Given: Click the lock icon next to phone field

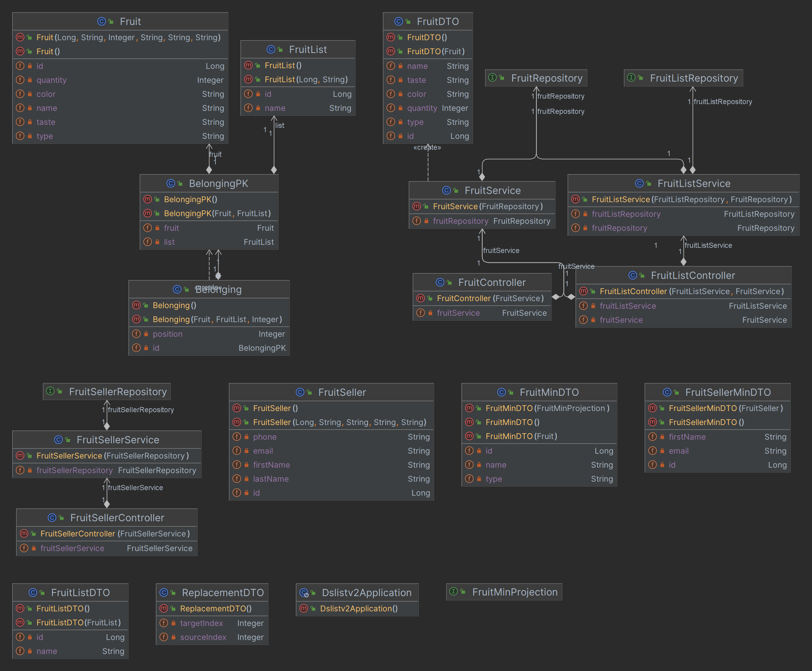Looking at the screenshot, I should click(x=247, y=437).
